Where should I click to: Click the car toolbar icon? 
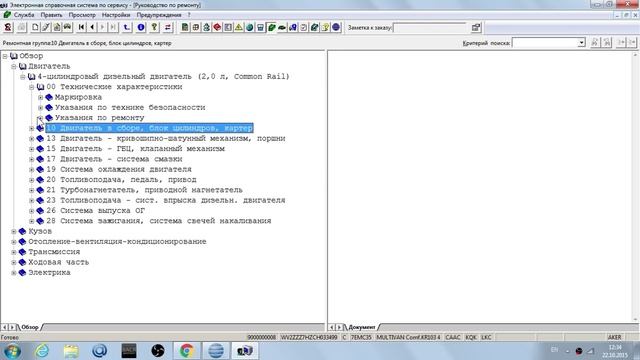point(67,27)
